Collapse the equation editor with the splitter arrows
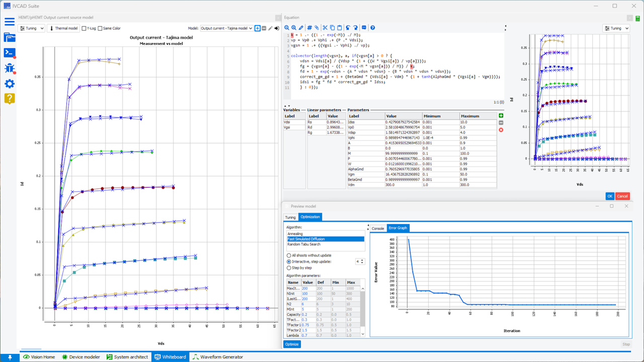Screen dimensions: 644x362 [288, 106]
